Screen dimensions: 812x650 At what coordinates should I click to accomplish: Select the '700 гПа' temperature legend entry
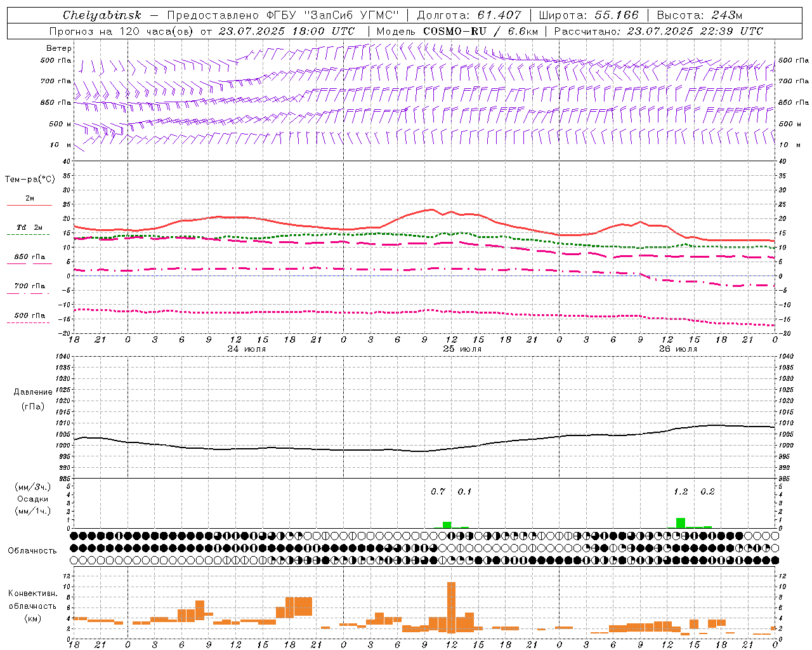29,286
